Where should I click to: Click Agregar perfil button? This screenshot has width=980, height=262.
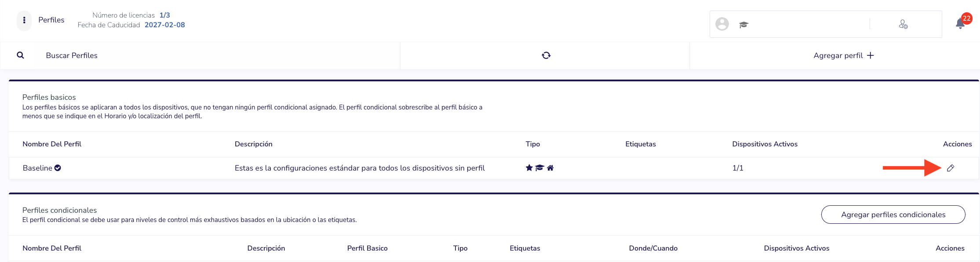(x=844, y=55)
